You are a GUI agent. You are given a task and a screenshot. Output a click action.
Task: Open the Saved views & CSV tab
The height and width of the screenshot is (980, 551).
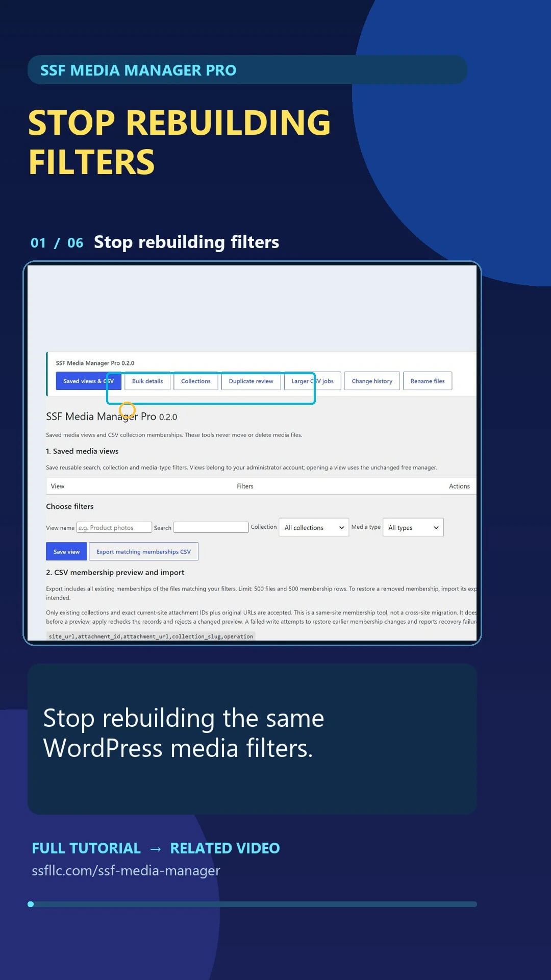pyautogui.click(x=88, y=381)
